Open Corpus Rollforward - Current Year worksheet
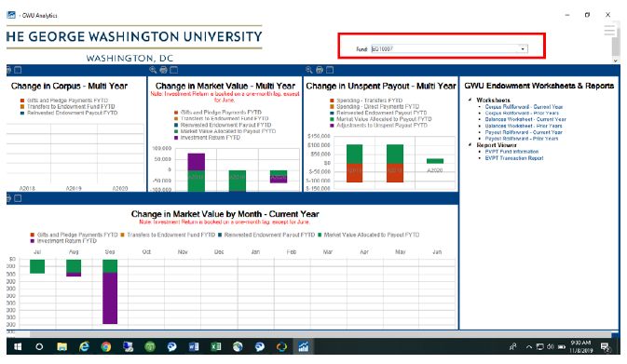 [524, 107]
